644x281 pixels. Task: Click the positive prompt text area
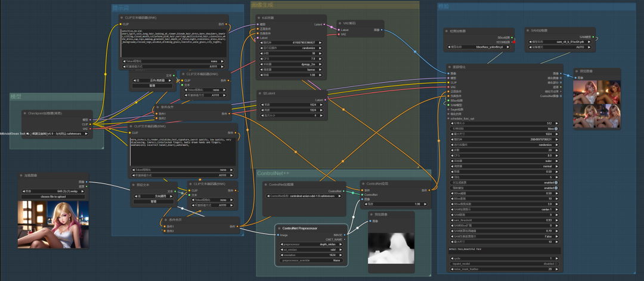pyautogui.click(x=174, y=43)
